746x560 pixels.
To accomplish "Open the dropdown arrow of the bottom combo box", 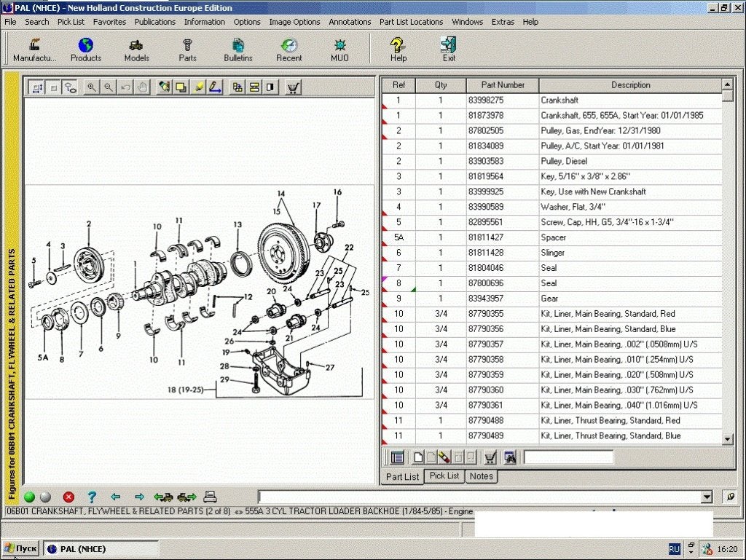I will 707,497.
